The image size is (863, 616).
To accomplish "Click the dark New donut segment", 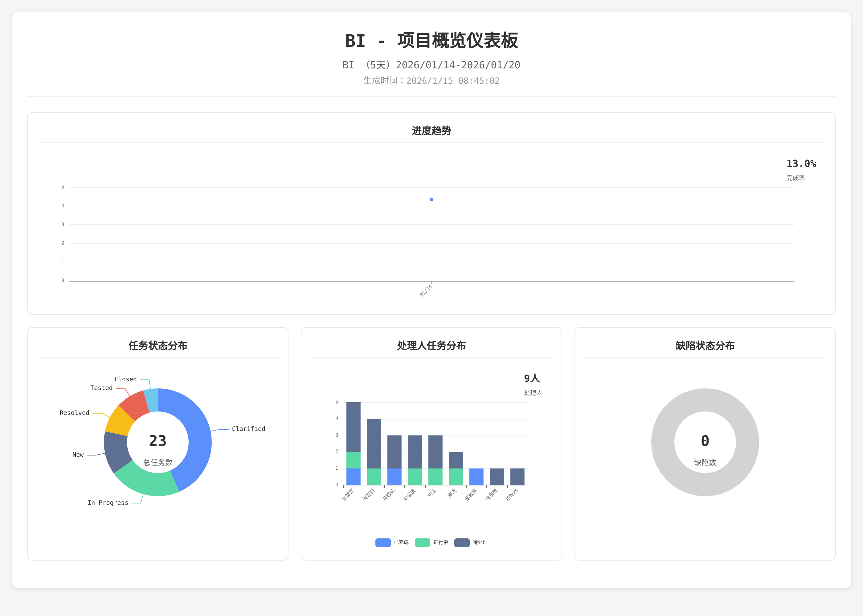I will coord(117,452).
